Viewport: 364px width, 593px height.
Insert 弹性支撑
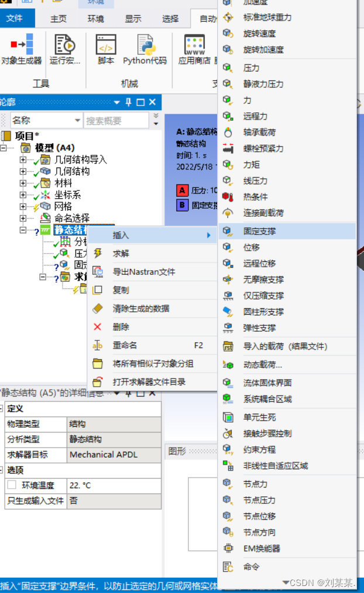[287, 328]
